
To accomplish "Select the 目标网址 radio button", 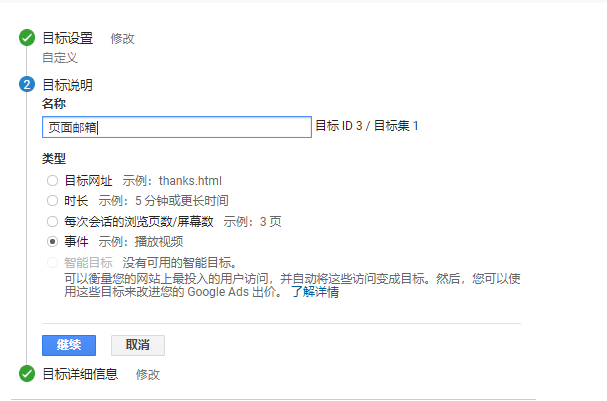I will [52, 181].
